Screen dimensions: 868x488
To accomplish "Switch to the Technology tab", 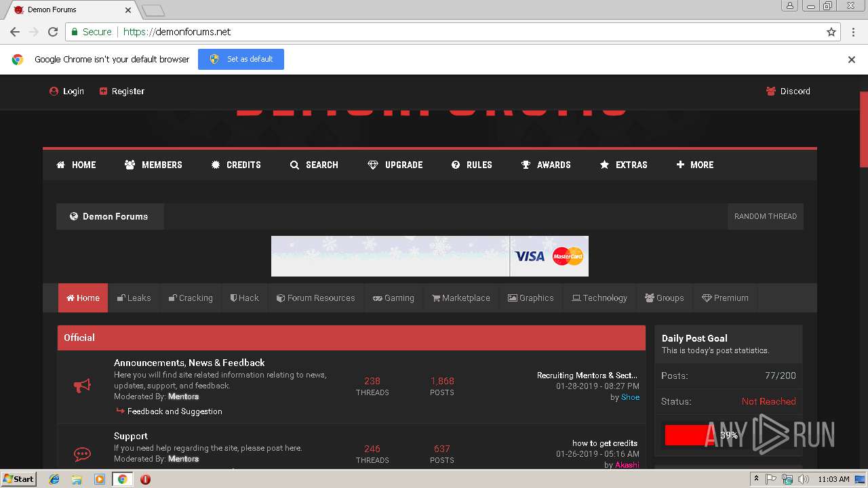I will (599, 298).
